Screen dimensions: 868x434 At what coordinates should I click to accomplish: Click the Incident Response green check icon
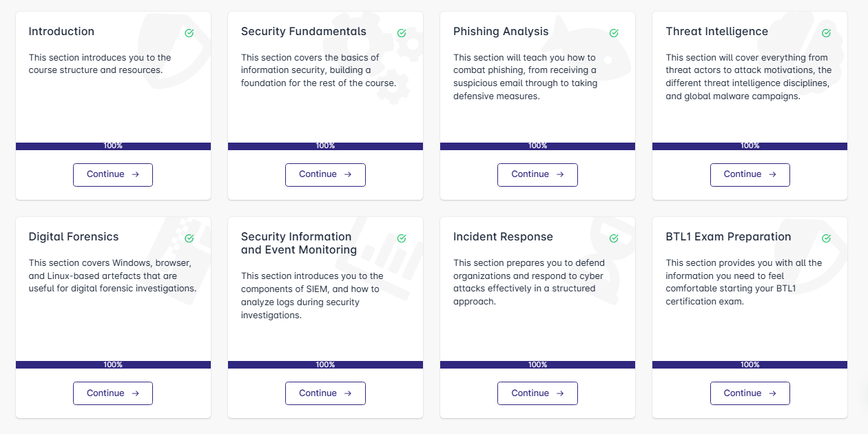(614, 238)
